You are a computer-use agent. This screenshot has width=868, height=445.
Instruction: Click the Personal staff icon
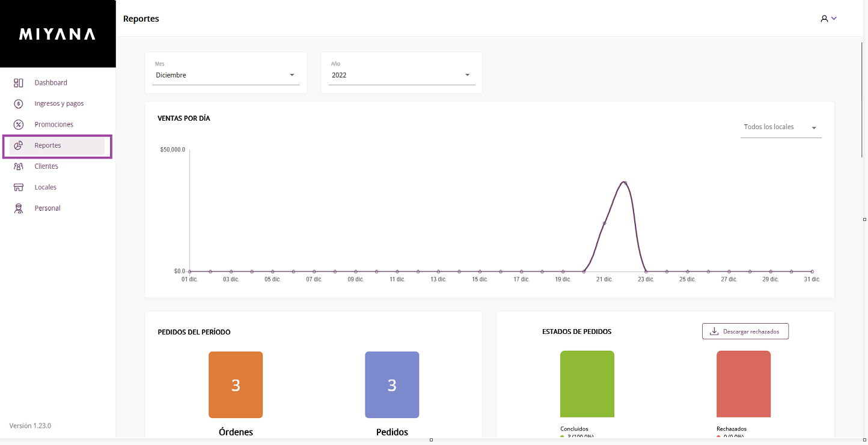coord(19,208)
